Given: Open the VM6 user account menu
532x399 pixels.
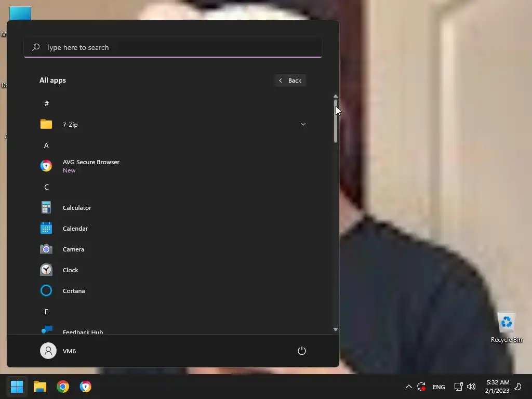Looking at the screenshot, I should coord(58,351).
